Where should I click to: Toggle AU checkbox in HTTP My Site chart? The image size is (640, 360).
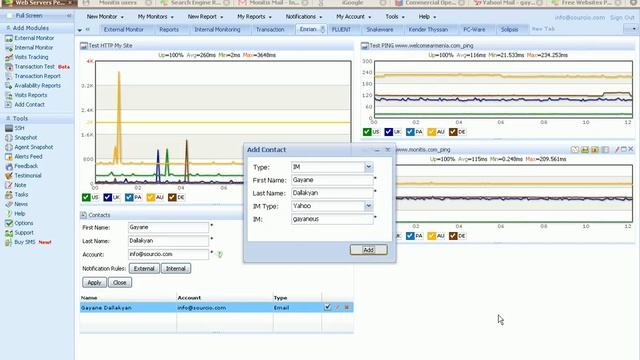(151, 197)
